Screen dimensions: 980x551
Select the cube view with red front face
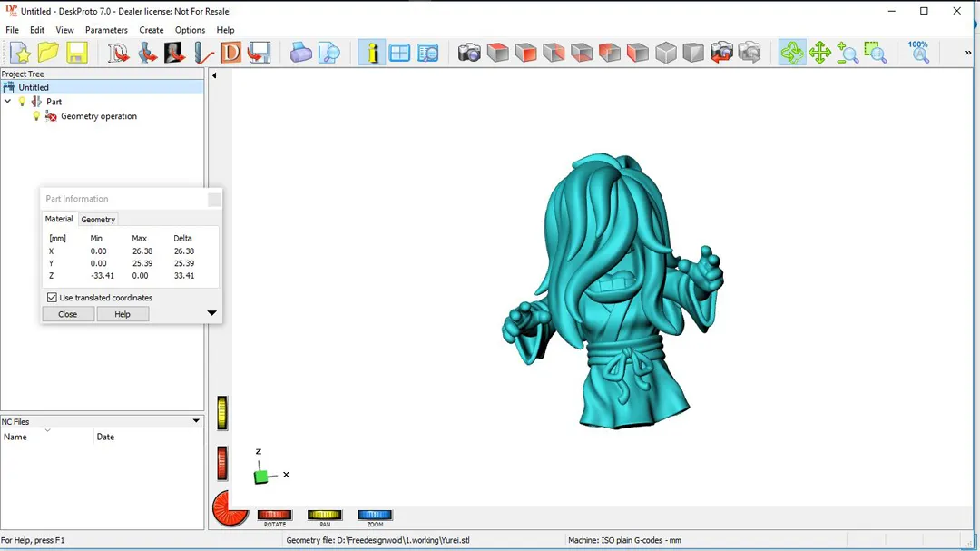[525, 53]
